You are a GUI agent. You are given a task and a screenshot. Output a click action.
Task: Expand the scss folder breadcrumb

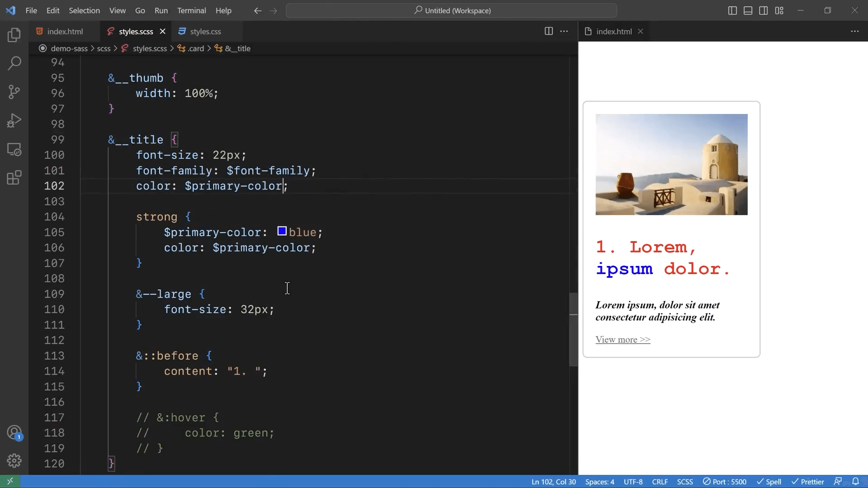(x=104, y=48)
